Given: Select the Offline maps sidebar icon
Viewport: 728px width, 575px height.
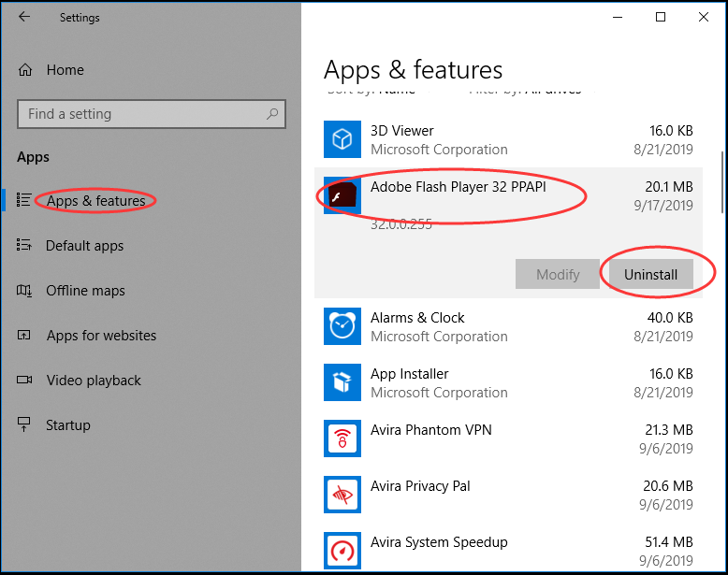Looking at the screenshot, I should [24, 291].
